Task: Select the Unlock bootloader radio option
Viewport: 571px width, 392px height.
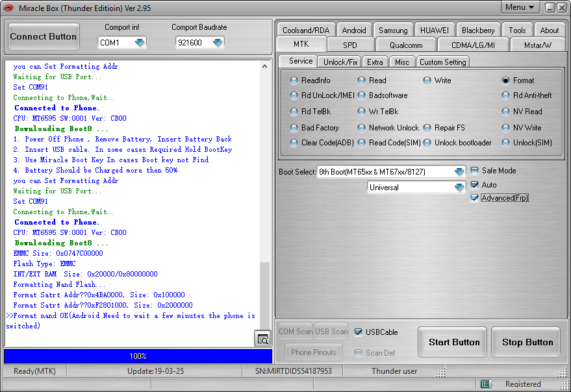Action: (457, 143)
